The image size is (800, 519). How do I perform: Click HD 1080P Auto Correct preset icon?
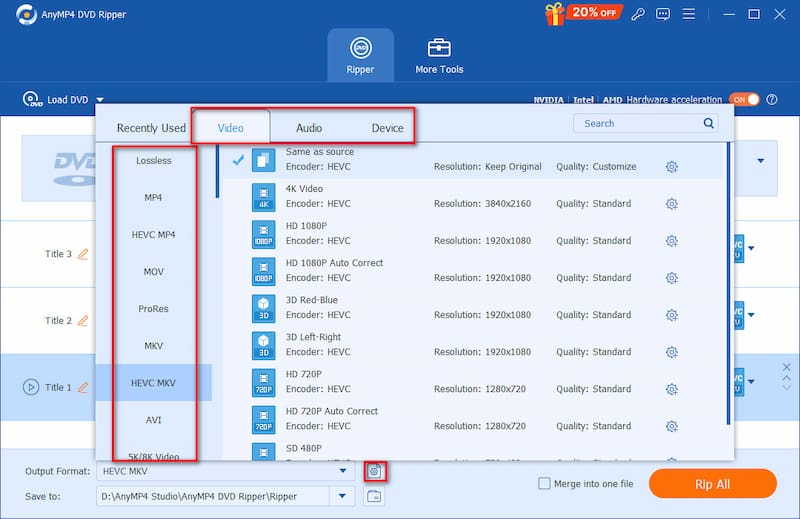click(263, 271)
